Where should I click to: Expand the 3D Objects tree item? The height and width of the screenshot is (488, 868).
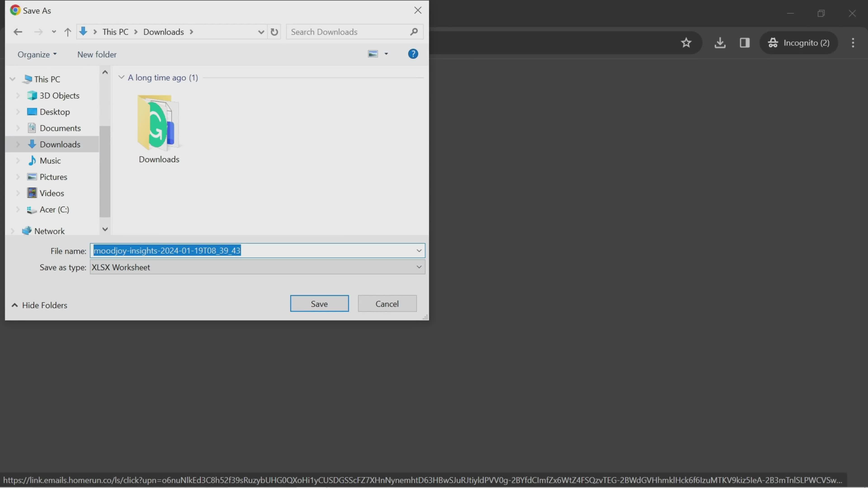(x=18, y=95)
